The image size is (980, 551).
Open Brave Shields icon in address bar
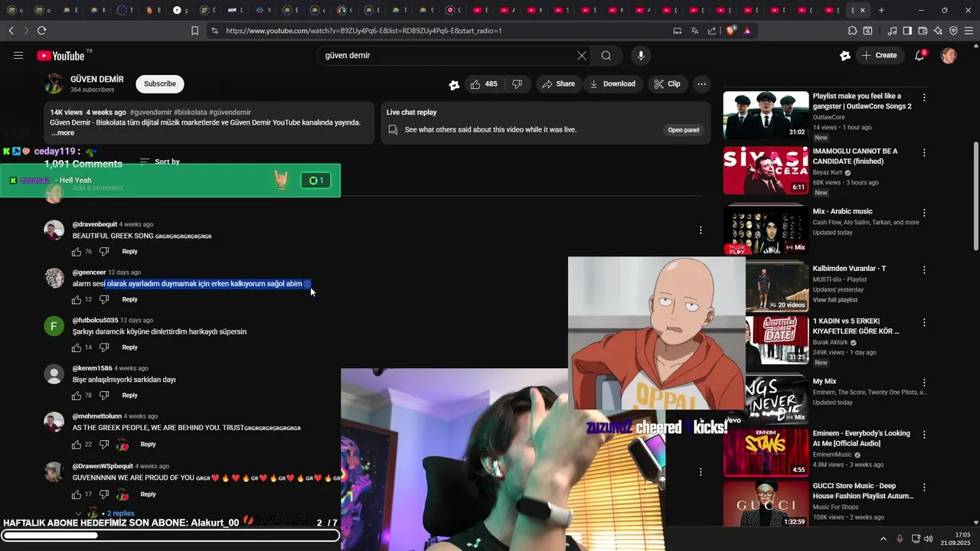[x=731, y=31]
